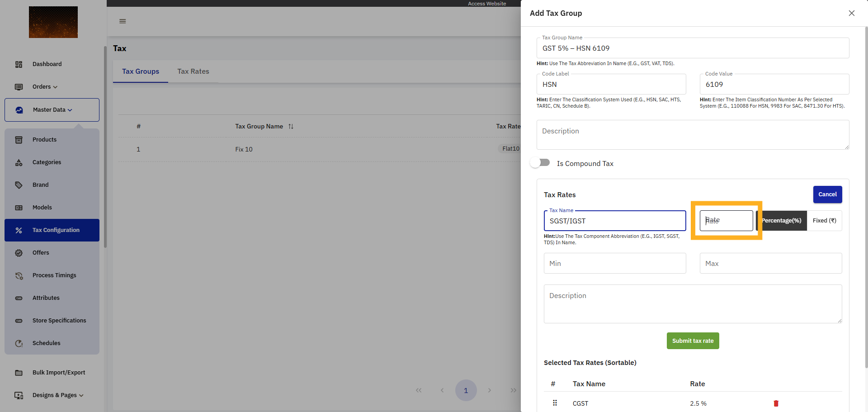This screenshot has width=868, height=412.
Task: Click the red delete icon for CGST
Action: 776,403
